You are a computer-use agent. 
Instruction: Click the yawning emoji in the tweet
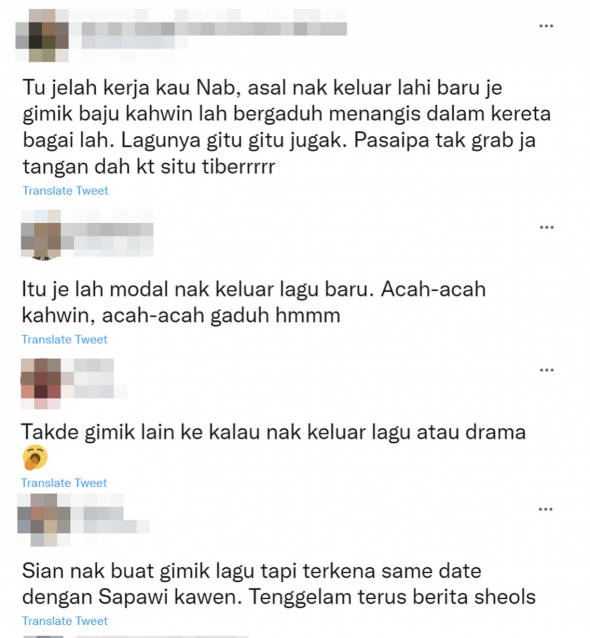pos(35,458)
